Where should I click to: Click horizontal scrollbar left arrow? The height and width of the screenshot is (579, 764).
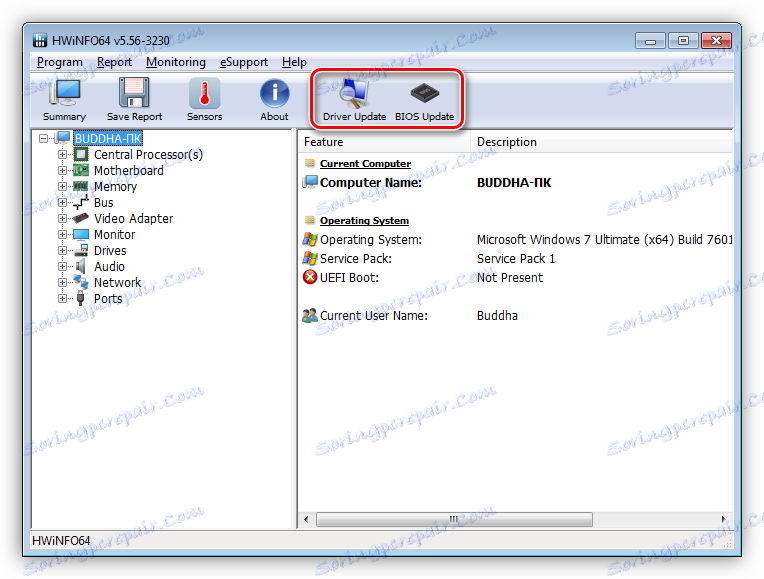point(306,519)
